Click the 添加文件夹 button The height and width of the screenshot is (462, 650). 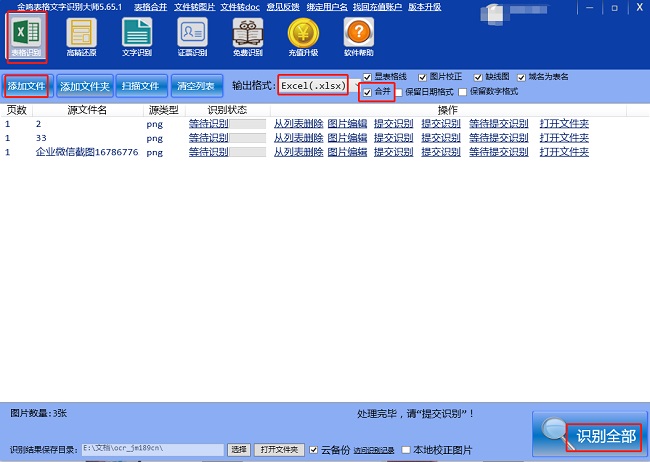(x=85, y=86)
